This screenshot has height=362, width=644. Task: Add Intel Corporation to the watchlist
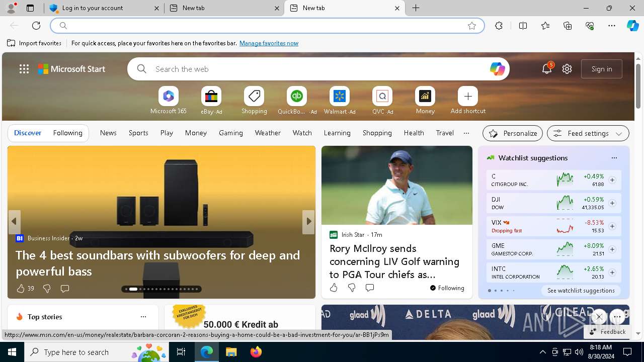click(x=612, y=273)
